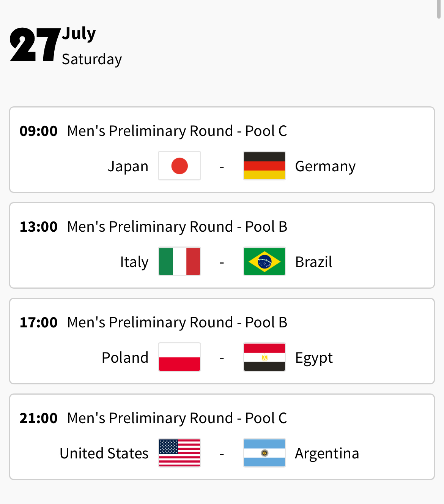
Task: Click the Argentina flag icon
Action: click(265, 453)
